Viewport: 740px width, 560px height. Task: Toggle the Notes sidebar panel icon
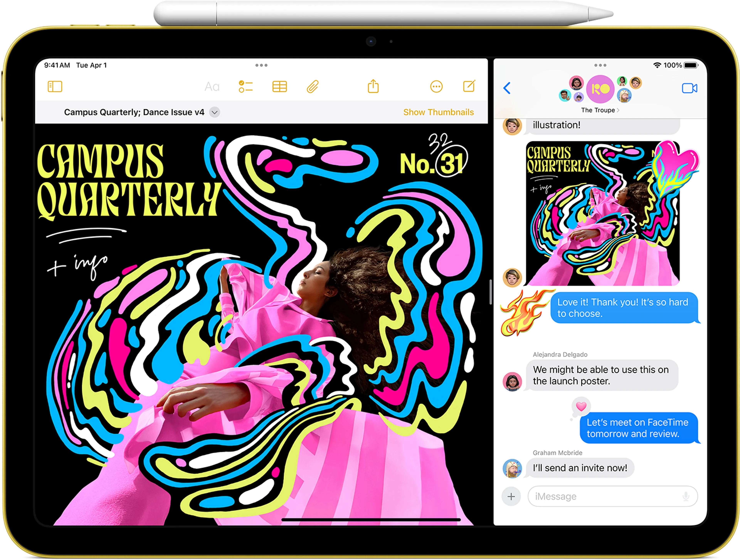55,87
